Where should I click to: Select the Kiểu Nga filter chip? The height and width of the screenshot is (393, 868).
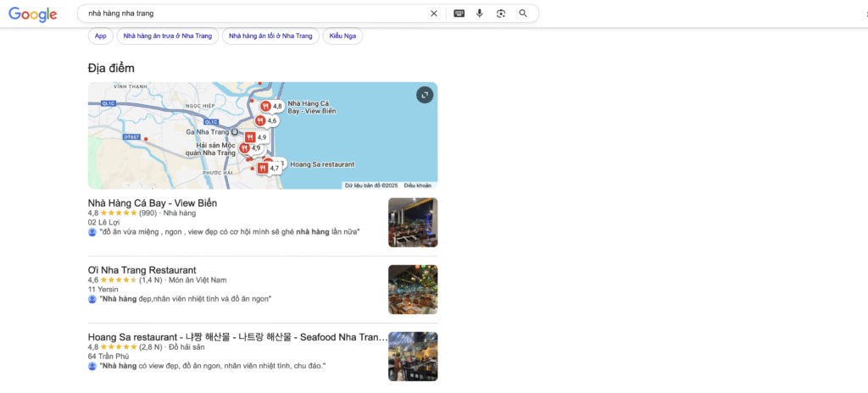pos(342,36)
